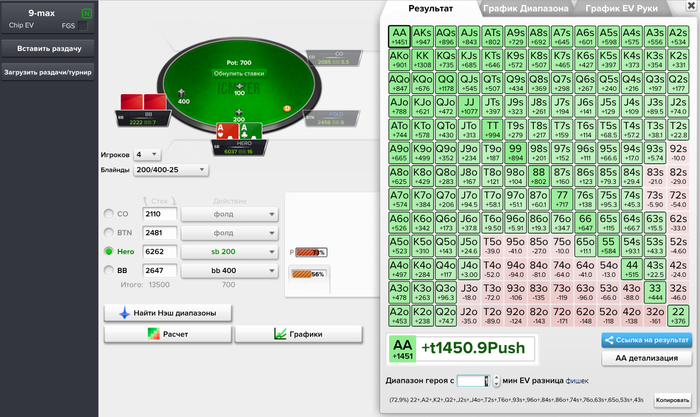Select the BB radio button

(108, 270)
